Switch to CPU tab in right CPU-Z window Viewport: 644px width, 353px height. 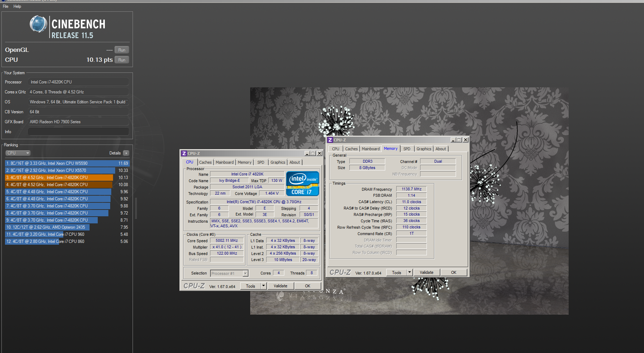click(336, 149)
